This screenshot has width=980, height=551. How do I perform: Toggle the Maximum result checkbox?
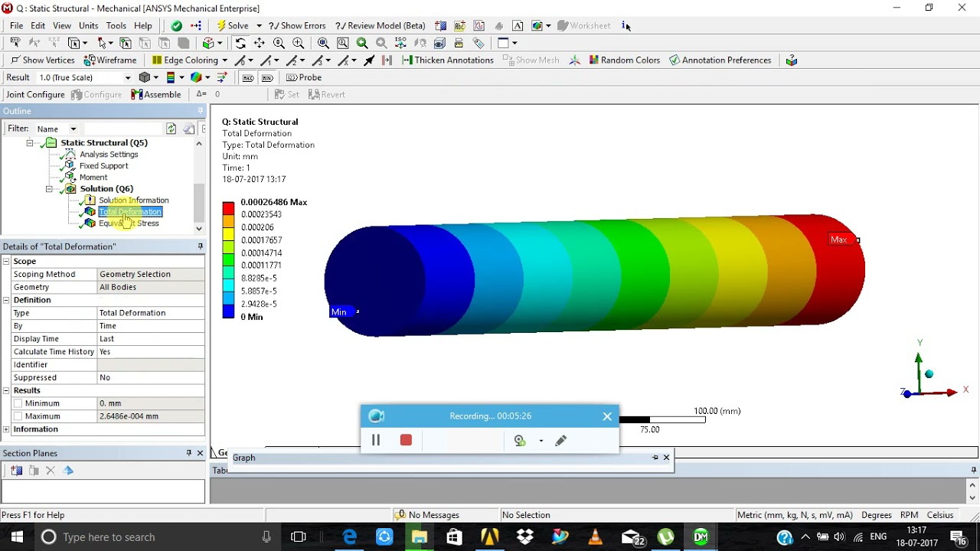point(18,416)
